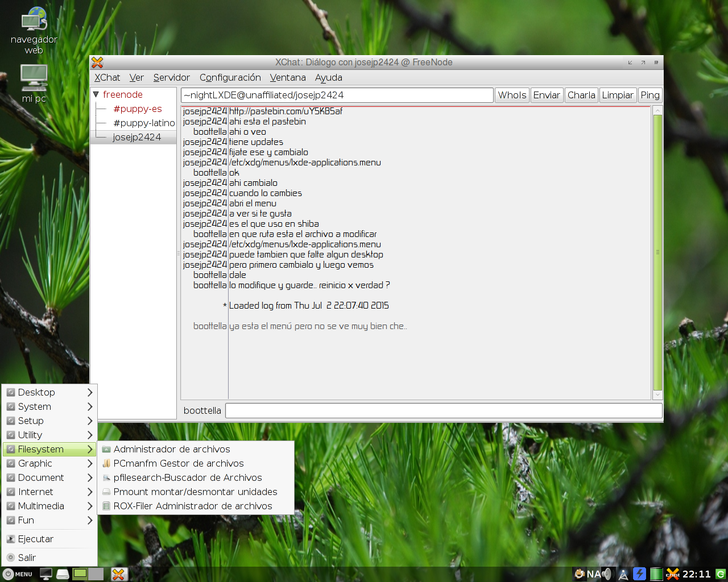Click the 22:11 clock in the tray
Viewport: 728px width, 582px height.
[x=697, y=574]
